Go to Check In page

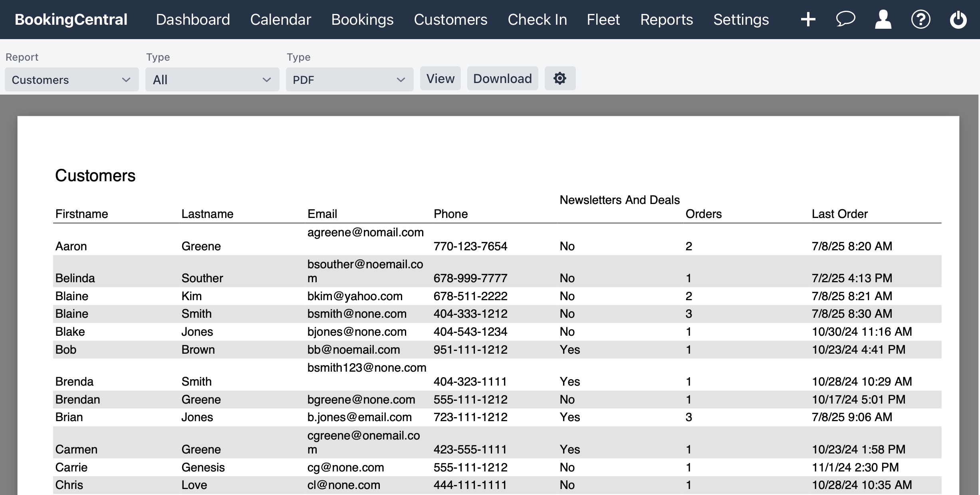tap(538, 20)
